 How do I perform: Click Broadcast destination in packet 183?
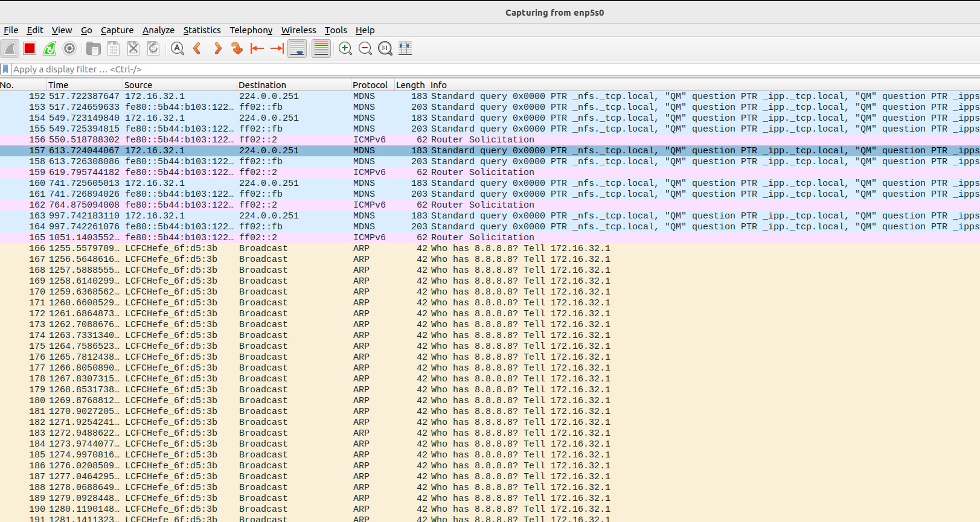263,433
